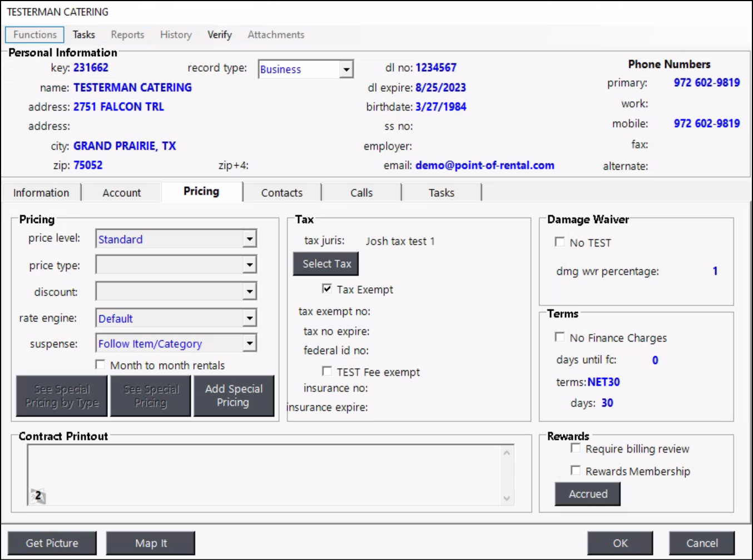This screenshot has height=560, width=753.
Task: Uncheck the Tax Exempt checkbox
Action: 327,289
